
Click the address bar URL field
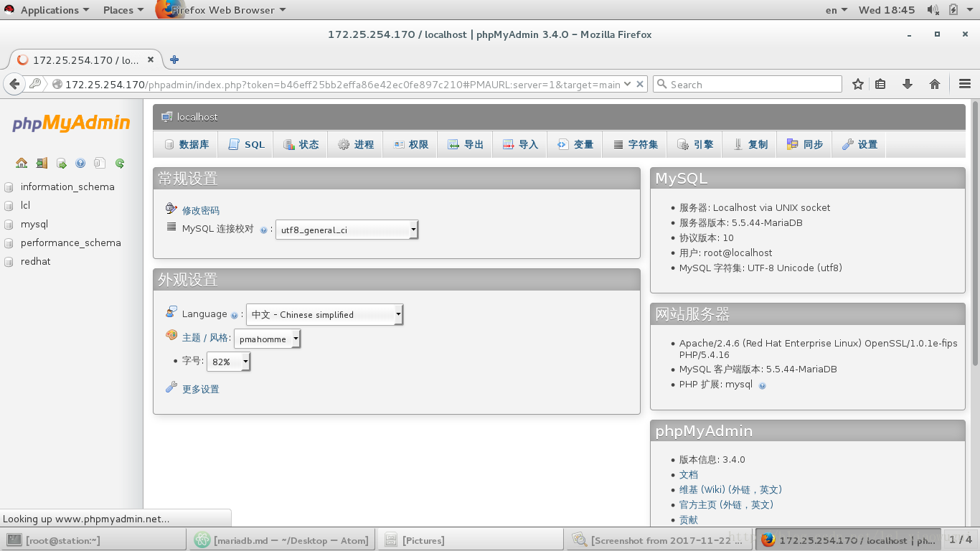point(343,84)
